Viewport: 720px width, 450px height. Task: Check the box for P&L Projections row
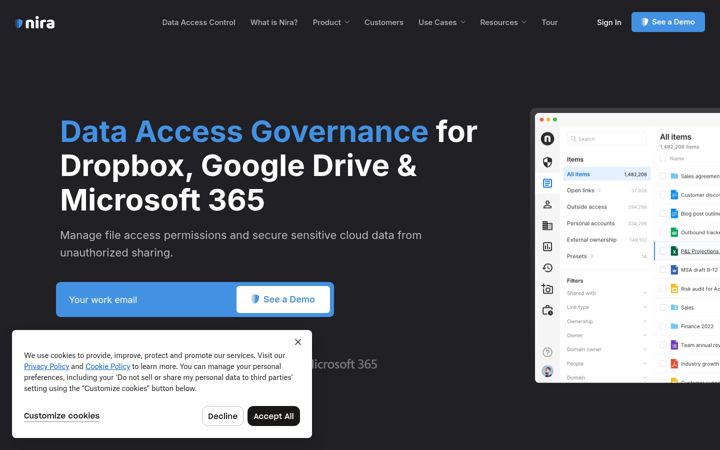663,251
